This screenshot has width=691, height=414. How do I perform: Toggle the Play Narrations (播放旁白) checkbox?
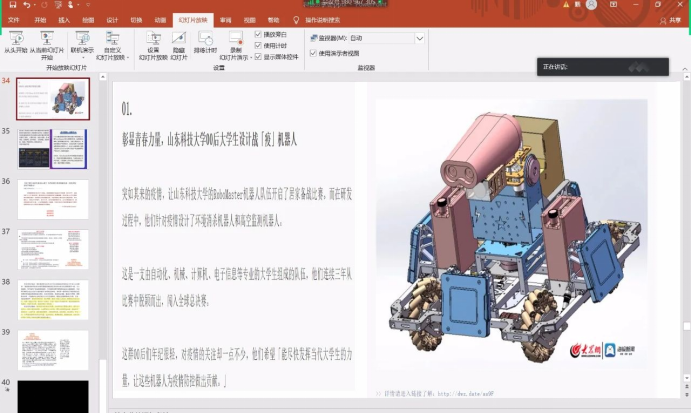pyautogui.click(x=258, y=34)
